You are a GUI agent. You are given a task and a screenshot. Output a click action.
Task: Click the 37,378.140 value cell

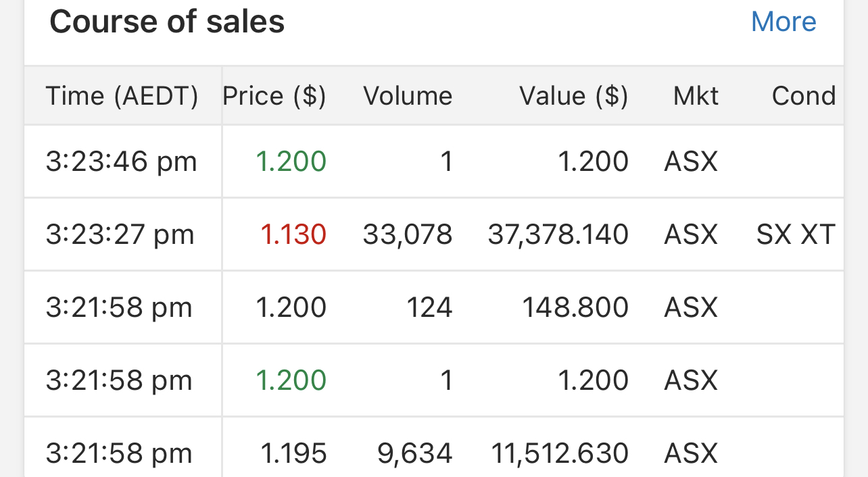pyautogui.click(x=558, y=234)
